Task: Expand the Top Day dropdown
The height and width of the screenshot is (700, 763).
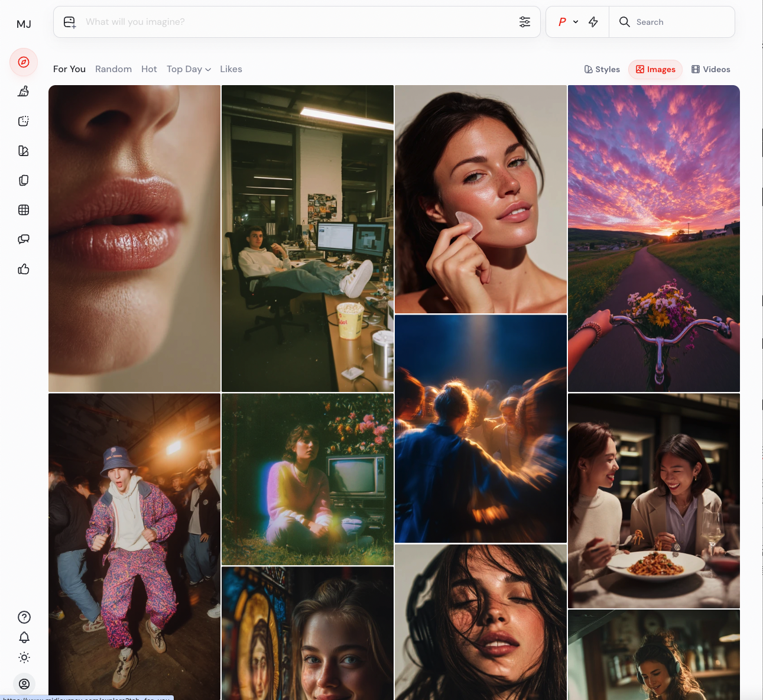Action: (x=189, y=69)
